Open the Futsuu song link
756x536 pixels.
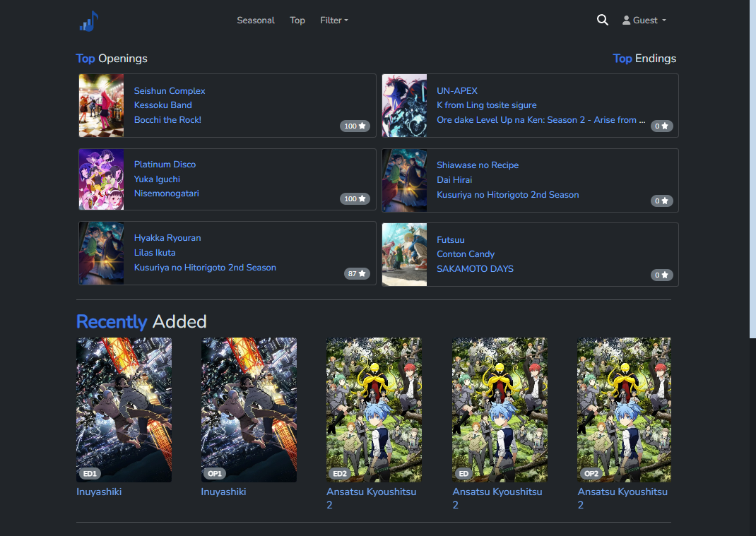click(450, 239)
